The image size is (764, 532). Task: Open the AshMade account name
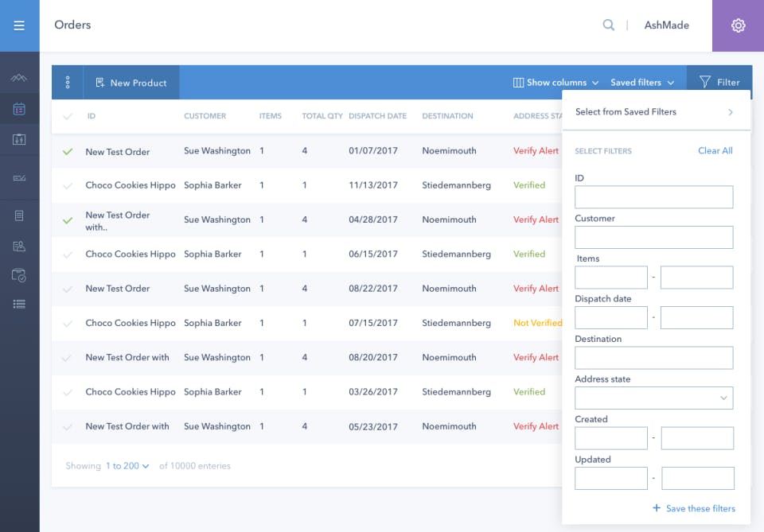tap(666, 25)
